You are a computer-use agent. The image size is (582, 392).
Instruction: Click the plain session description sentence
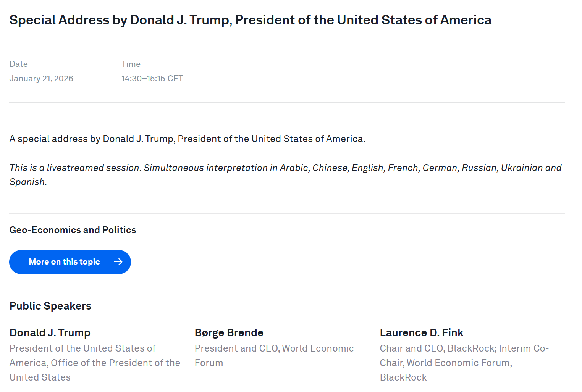click(x=187, y=139)
